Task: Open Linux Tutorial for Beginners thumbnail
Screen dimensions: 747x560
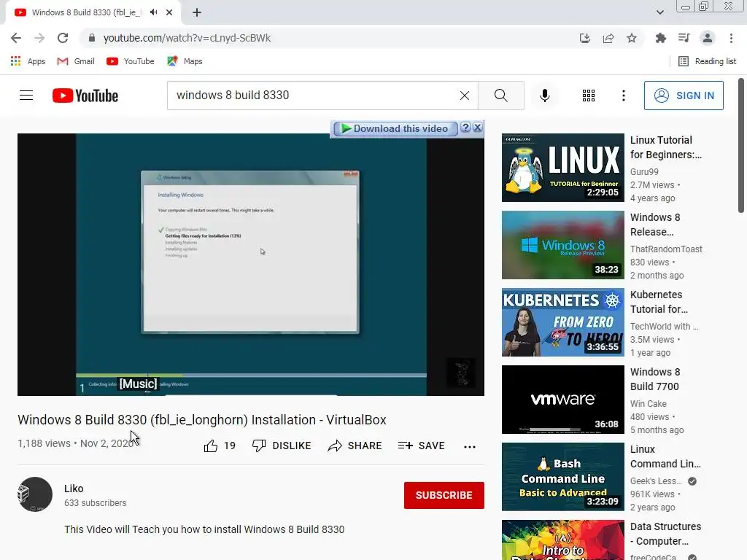Action: [562, 168]
